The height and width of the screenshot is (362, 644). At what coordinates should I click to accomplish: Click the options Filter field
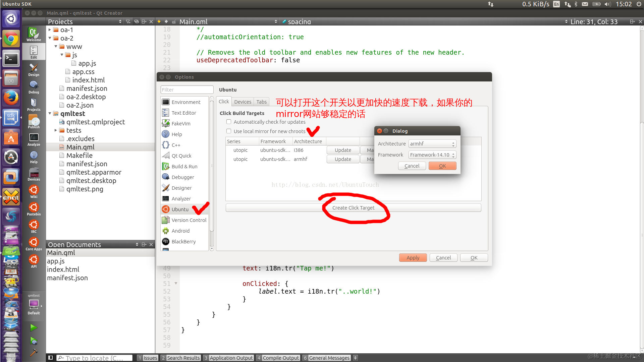pyautogui.click(x=187, y=90)
